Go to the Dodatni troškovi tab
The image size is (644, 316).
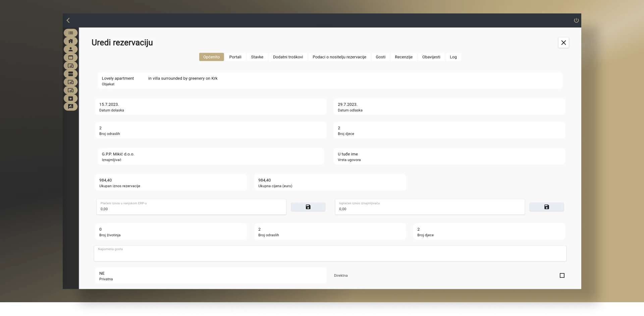(288, 57)
